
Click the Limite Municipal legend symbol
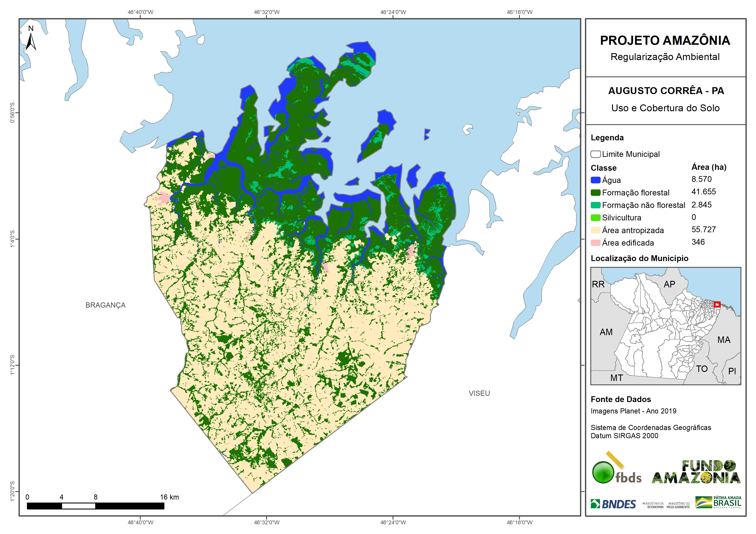(x=595, y=154)
